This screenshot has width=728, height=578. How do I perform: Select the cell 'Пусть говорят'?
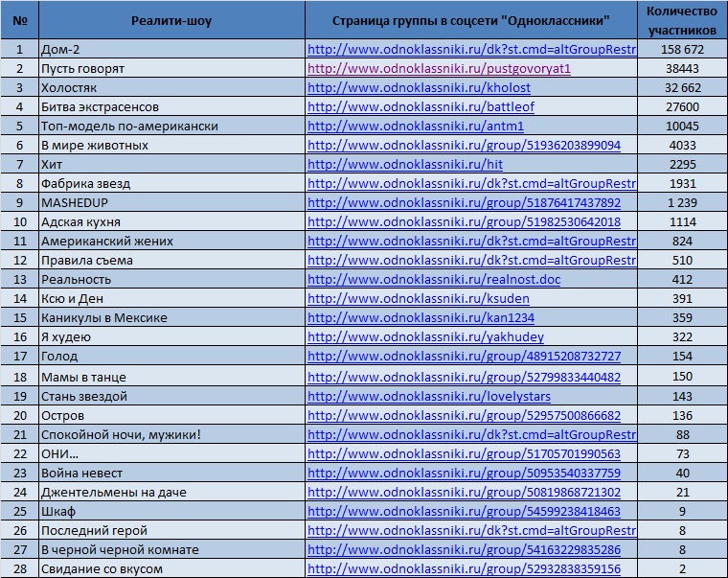(171, 69)
